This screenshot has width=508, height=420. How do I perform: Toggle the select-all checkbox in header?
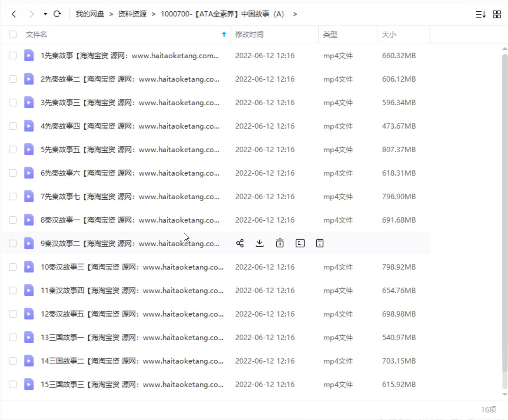point(13,34)
